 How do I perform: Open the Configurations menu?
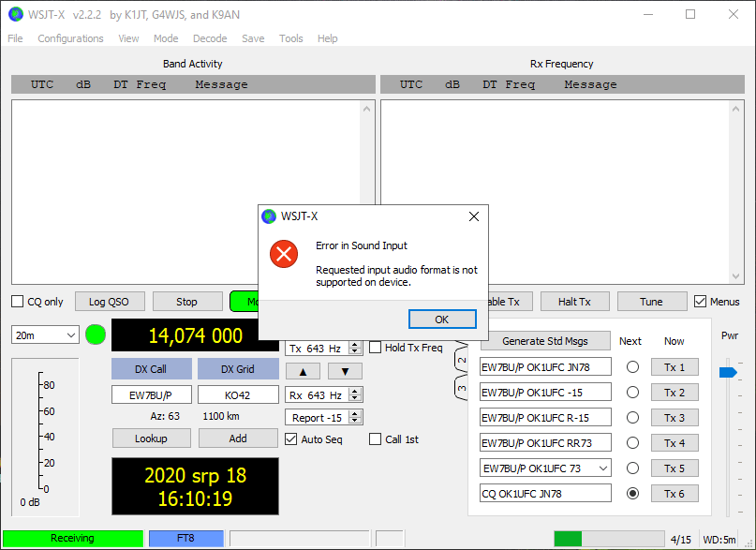(x=70, y=38)
